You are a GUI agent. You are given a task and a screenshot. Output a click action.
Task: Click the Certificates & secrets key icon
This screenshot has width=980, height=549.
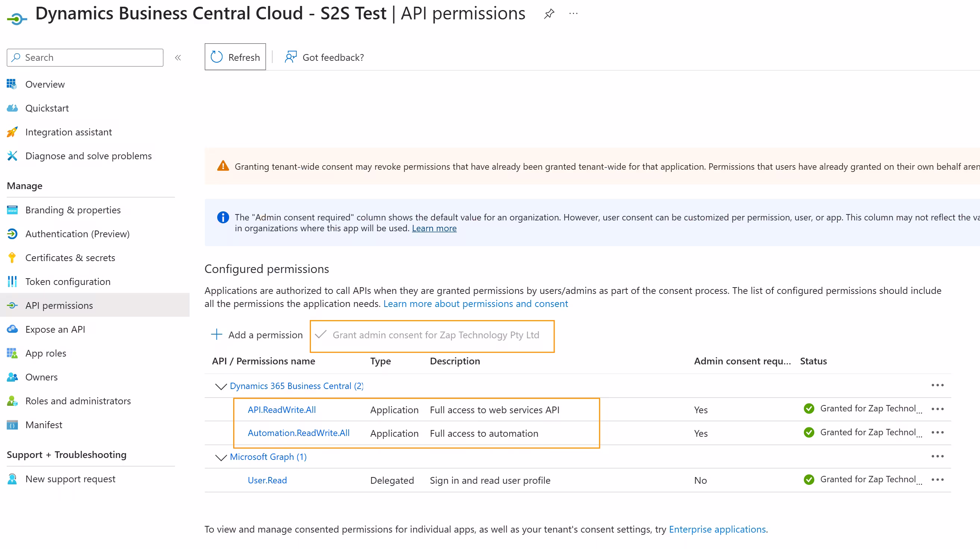click(x=12, y=258)
